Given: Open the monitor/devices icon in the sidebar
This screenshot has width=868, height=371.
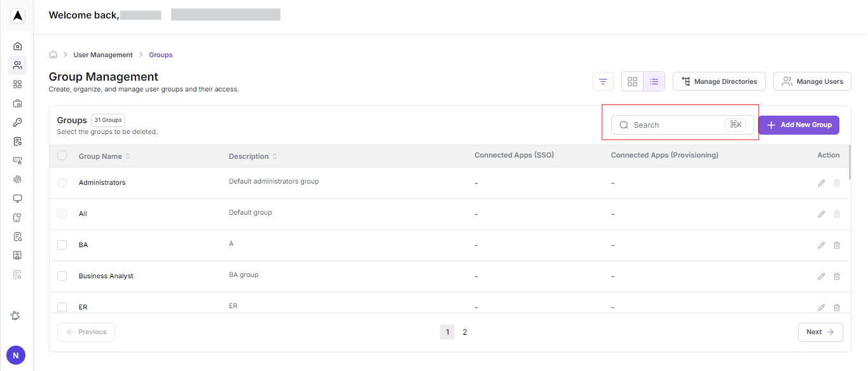Looking at the screenshot, I should click(17, 198).
